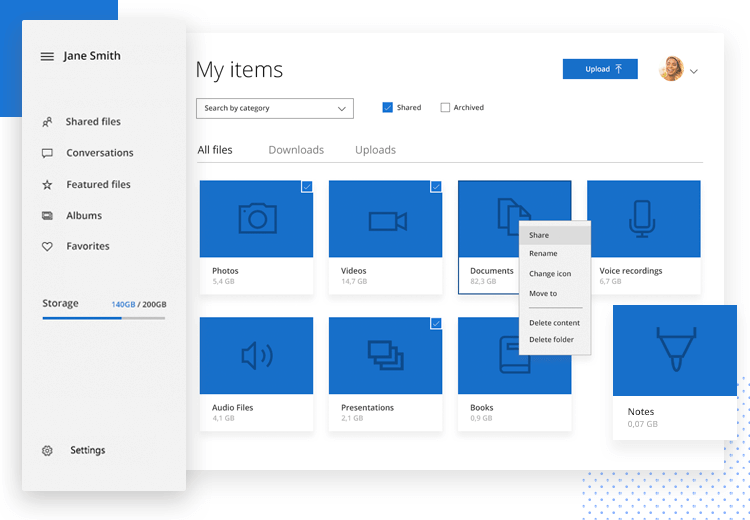Uncheck the Photos folder selection checkbox
Viewport: 750px width, 520px height.
pos(307,187)
